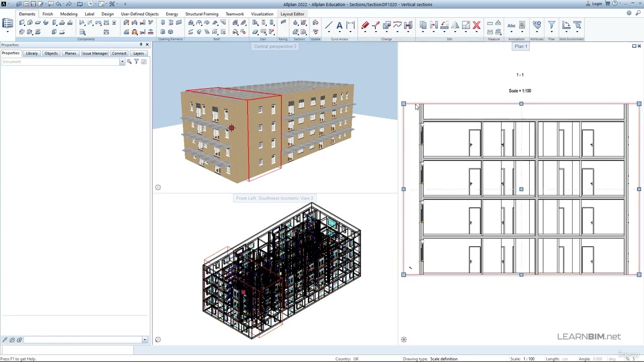Open the Help question-mark icon

pyautogui.click(x=615, y=4)
